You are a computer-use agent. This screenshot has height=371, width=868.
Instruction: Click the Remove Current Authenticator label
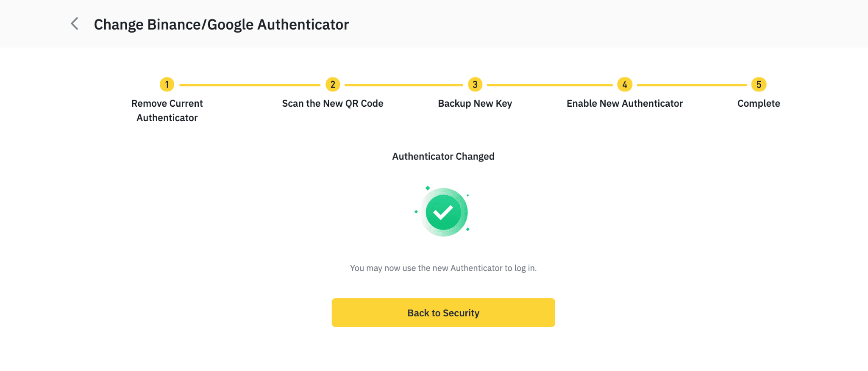pos(167,111)
